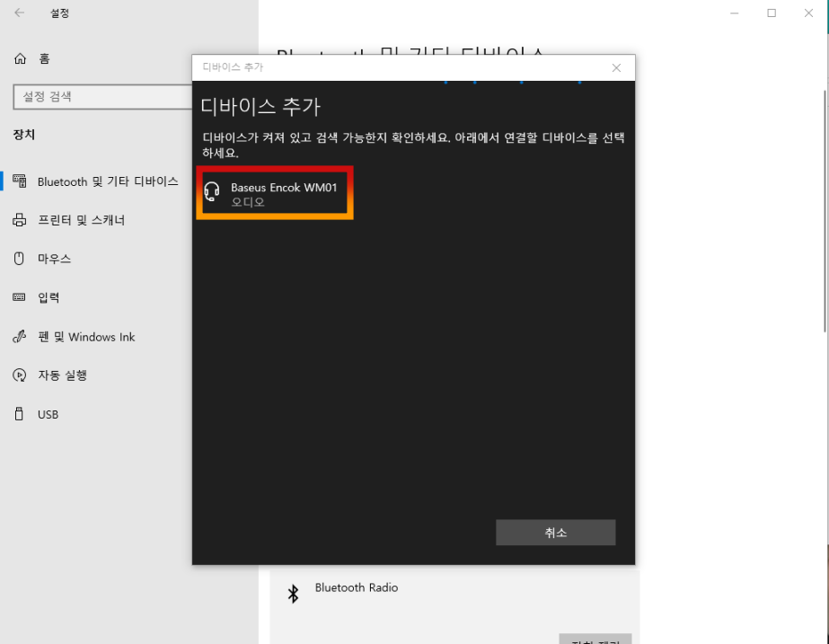Click the USB drive icon next to 'USB'
829x644 pixels.
click(x=20, y=414)
